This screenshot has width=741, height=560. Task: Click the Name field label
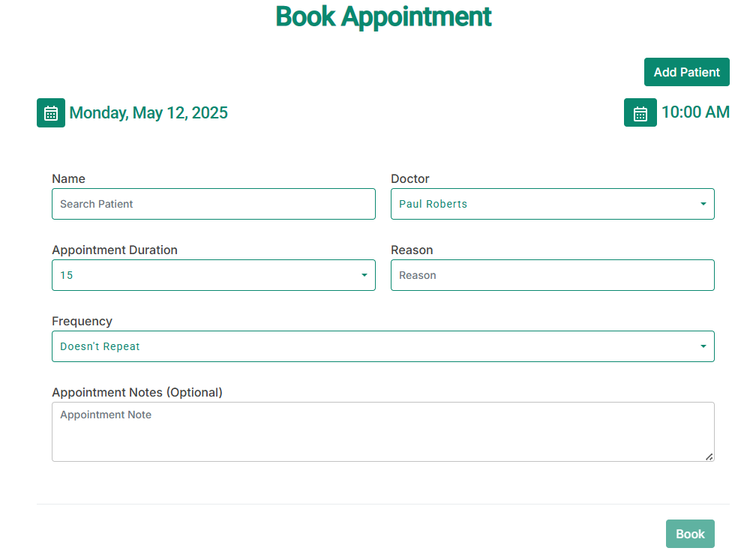[x=68, y=179]
